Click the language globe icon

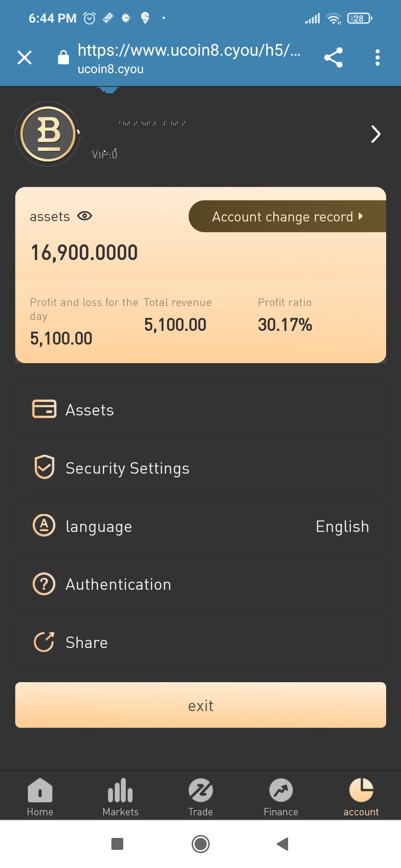(44, 526)
